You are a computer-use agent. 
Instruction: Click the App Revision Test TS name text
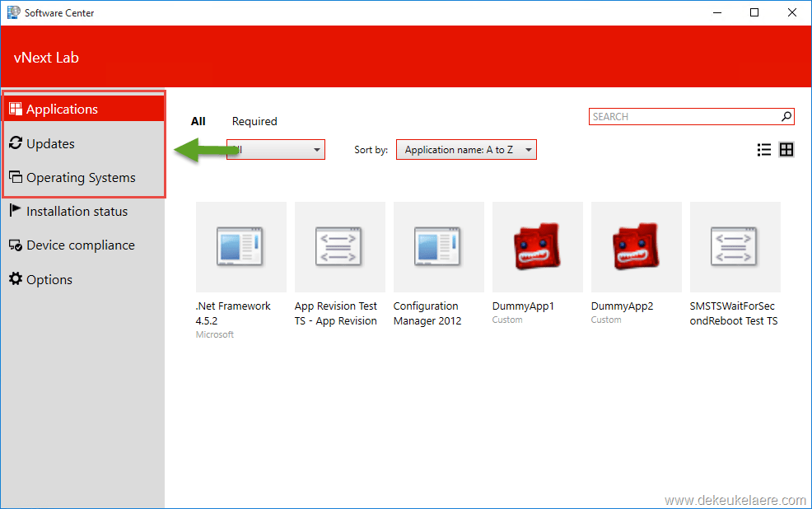[x=335, y=313]
